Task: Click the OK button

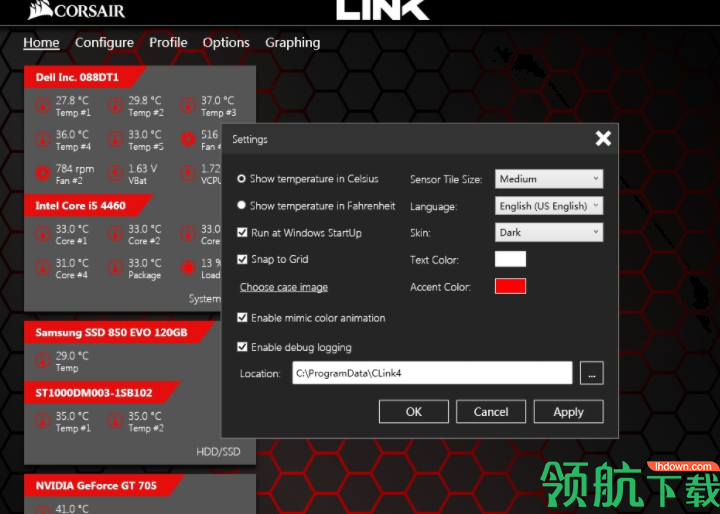Action: tap(414, 412)
